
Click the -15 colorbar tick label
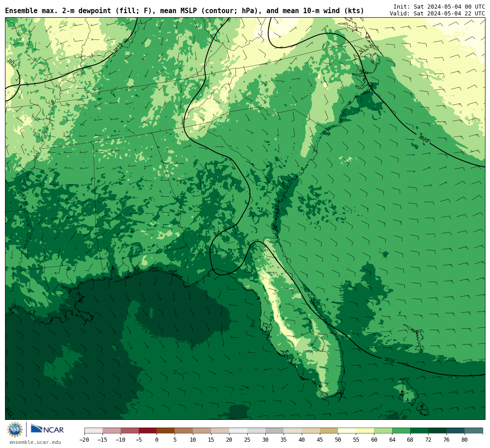tap(103, 439)
